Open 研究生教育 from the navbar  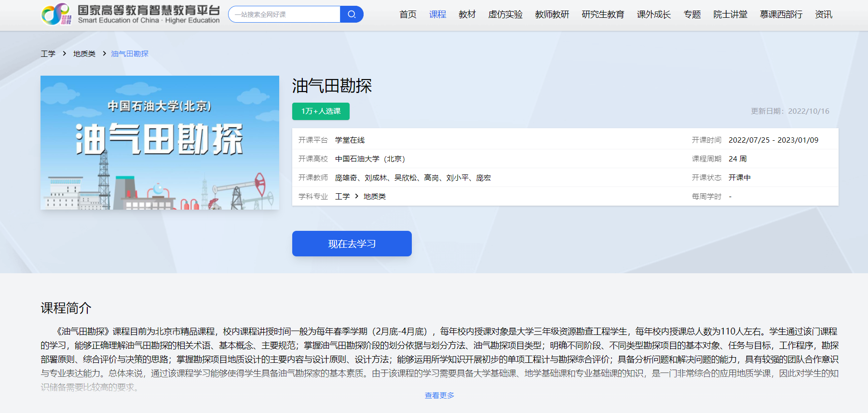603,14
